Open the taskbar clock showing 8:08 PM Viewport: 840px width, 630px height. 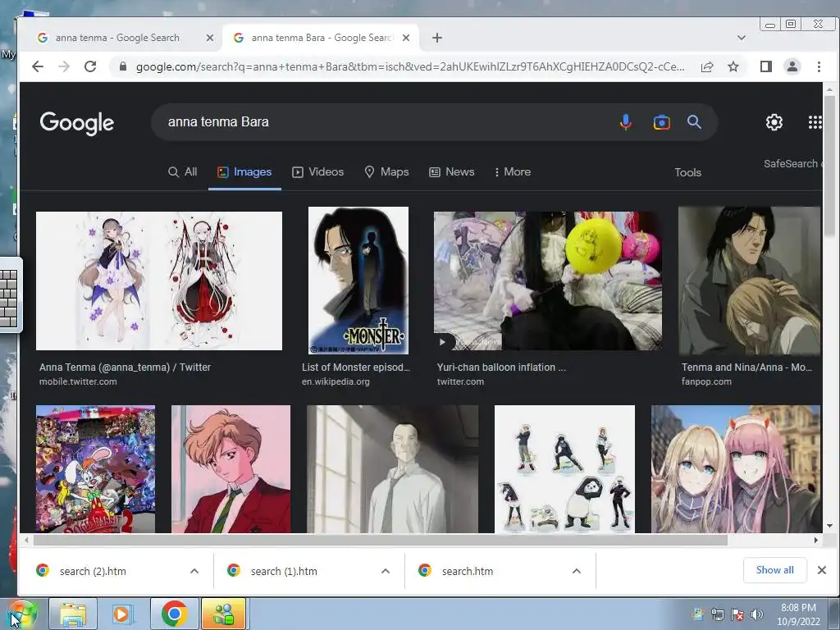pyautogui.click(x=798, y=614)
